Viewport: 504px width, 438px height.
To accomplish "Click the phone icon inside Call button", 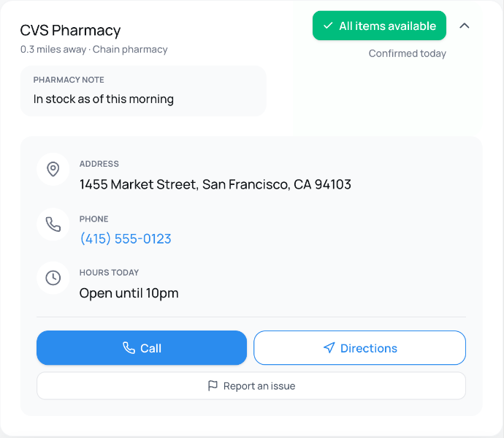I will click(x=129, y=348).
